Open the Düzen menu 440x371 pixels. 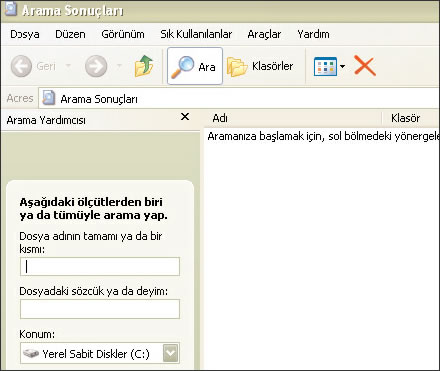point(70,34)
